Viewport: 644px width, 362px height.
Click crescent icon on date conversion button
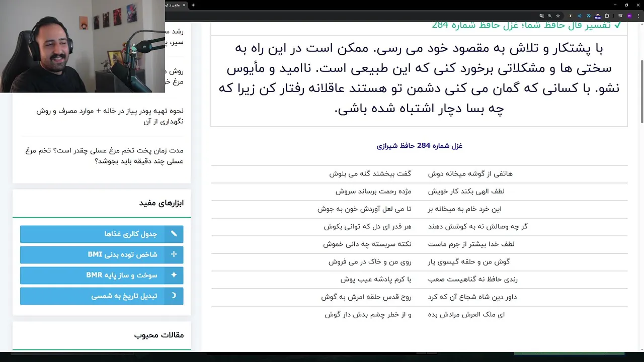tap(174, 296)
